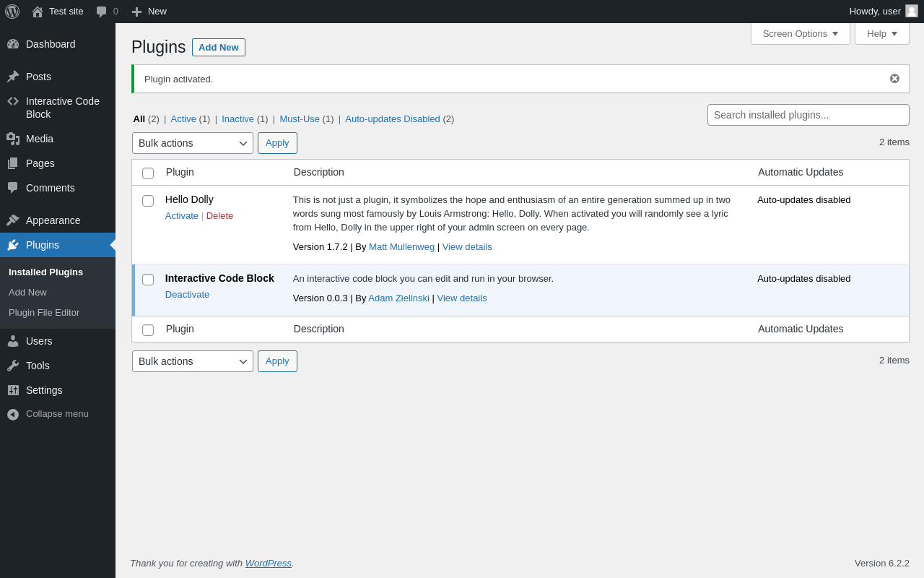Viewport: 924px width, 578px height.
Task: Open Matt Mullenweg author link
Action: point(401,247)
